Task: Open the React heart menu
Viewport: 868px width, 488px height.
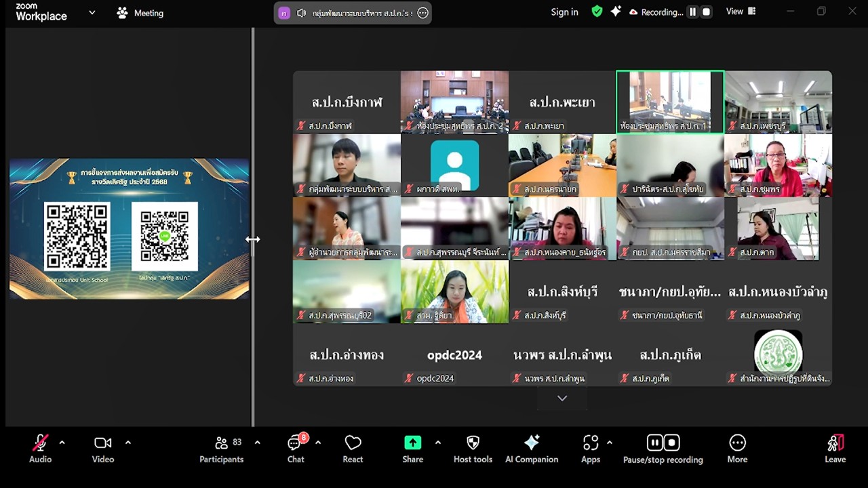Action: 353,449
